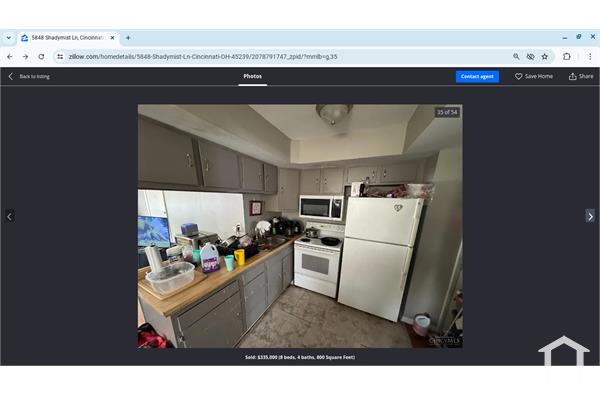
Task: Minimize the browser window
Action: pyautogui.click(x=565, y=38)
